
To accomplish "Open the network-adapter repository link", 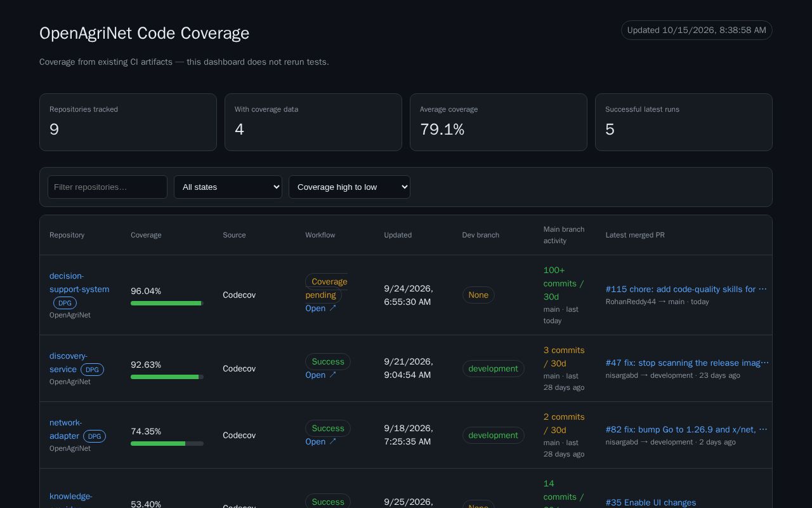I will [x=65, y=429].
